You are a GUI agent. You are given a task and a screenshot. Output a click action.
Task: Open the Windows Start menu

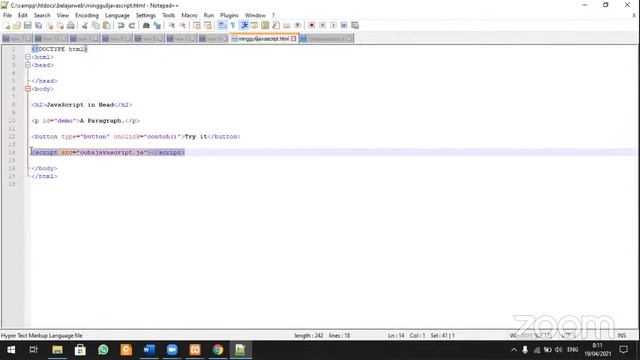[11, 350]
